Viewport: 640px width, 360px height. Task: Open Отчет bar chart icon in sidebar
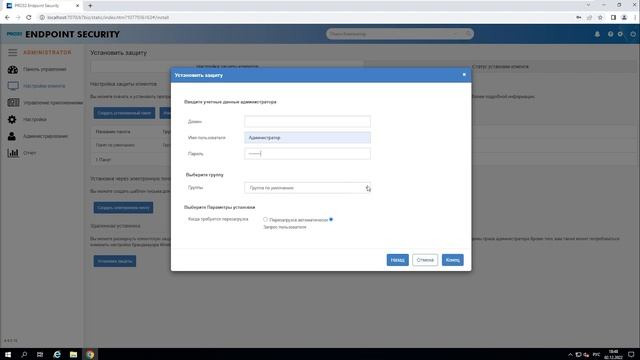pos(13,153)
